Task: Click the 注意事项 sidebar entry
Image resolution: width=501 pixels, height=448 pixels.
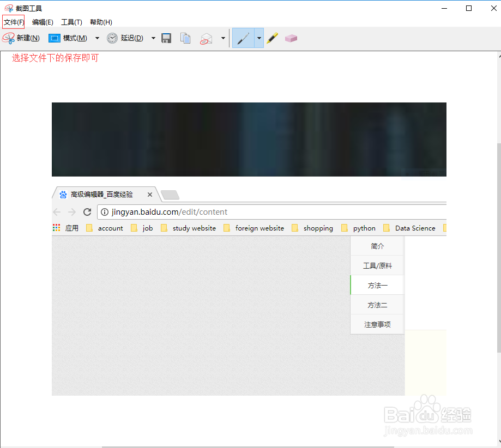Action: point(377,324)
